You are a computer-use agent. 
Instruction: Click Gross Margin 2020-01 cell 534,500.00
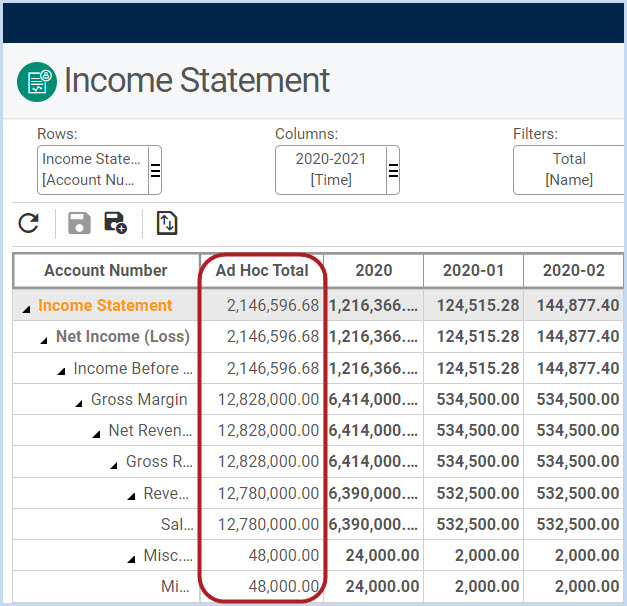473,399
